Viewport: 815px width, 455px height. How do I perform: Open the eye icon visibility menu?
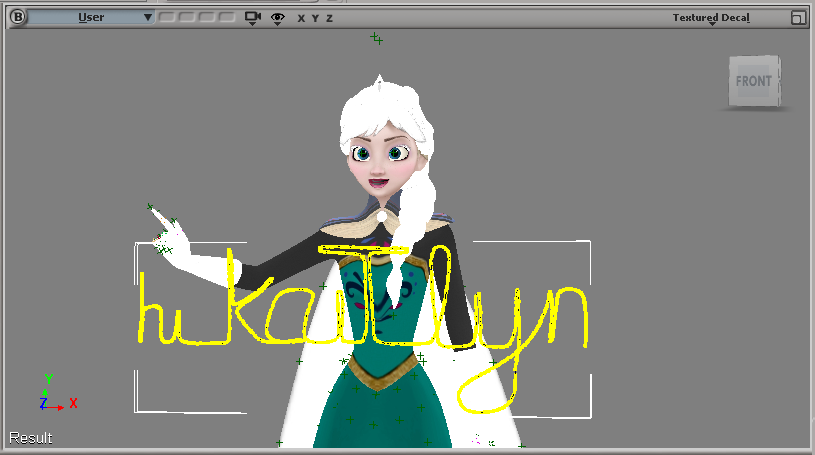[x=278, y=19]
